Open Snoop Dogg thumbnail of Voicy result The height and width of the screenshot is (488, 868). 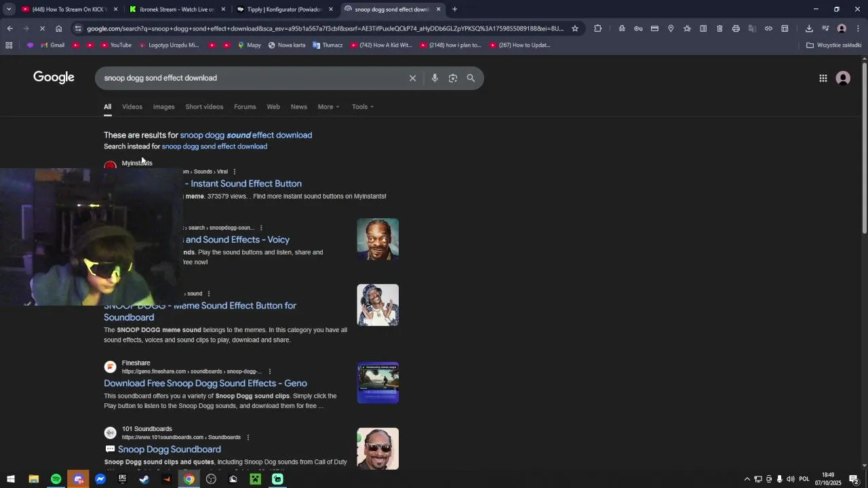tap(378, 239)
